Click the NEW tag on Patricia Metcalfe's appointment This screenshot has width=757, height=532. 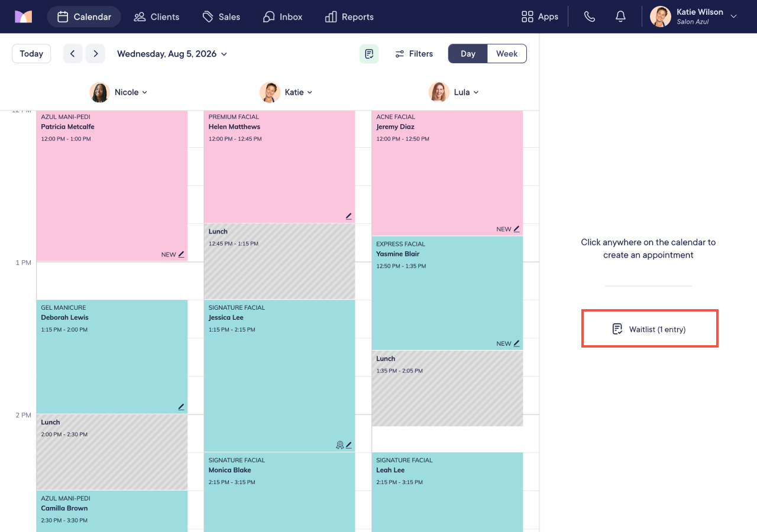[x=169, y=255]
